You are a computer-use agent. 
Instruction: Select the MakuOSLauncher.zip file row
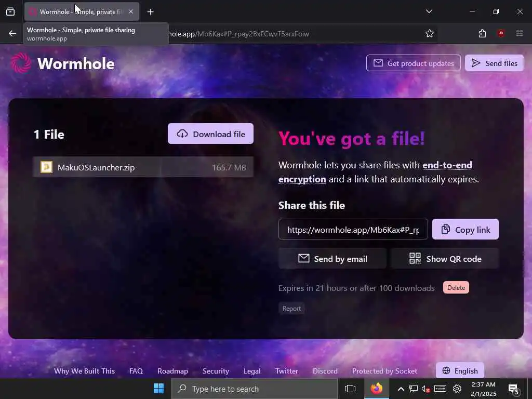(x=143, y=167)
